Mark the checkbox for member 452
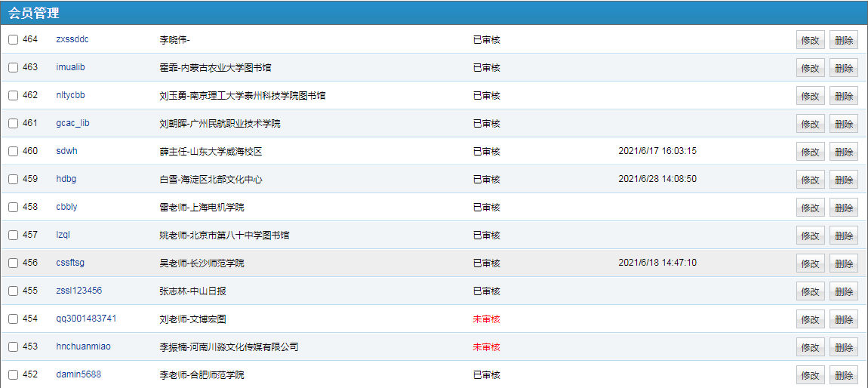868x388 pixels. tap(13, 375)
